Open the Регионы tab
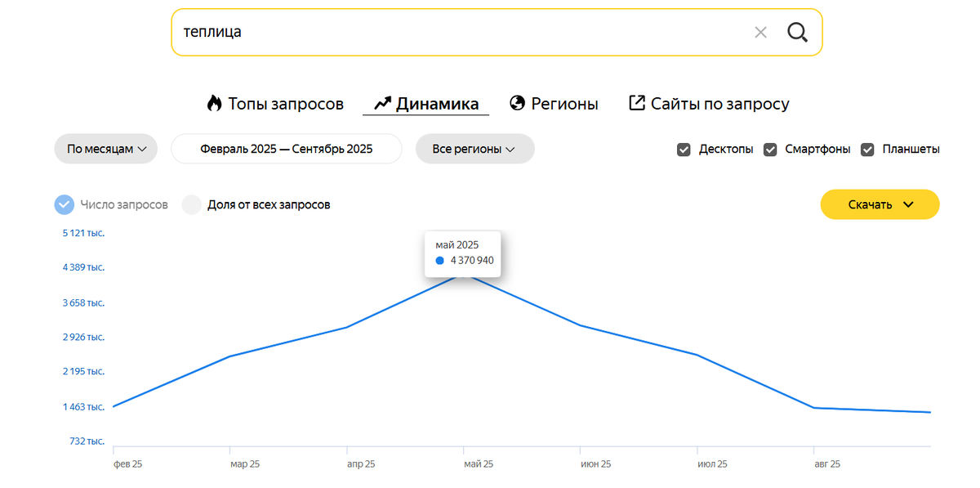 click(x=554, y=104)
